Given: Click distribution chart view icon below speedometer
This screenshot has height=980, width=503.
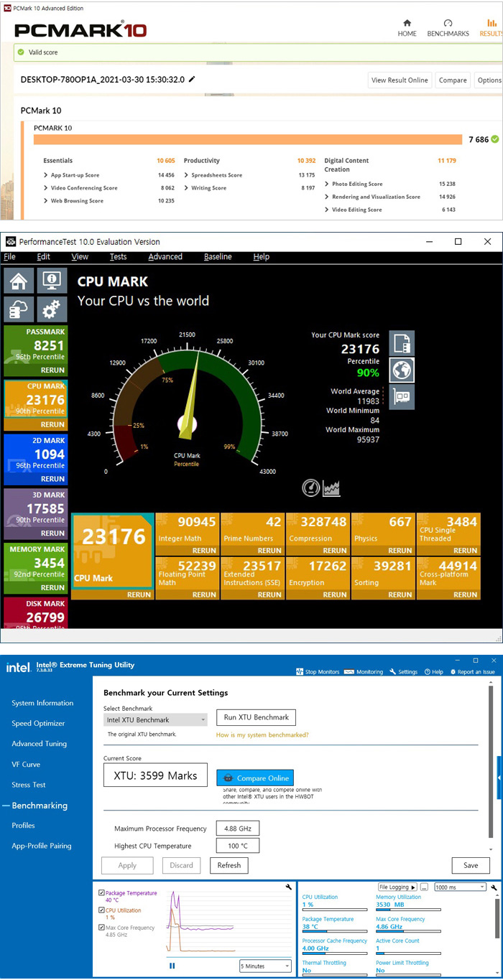Looking at the screenshot, I should (x=332, y=488).
